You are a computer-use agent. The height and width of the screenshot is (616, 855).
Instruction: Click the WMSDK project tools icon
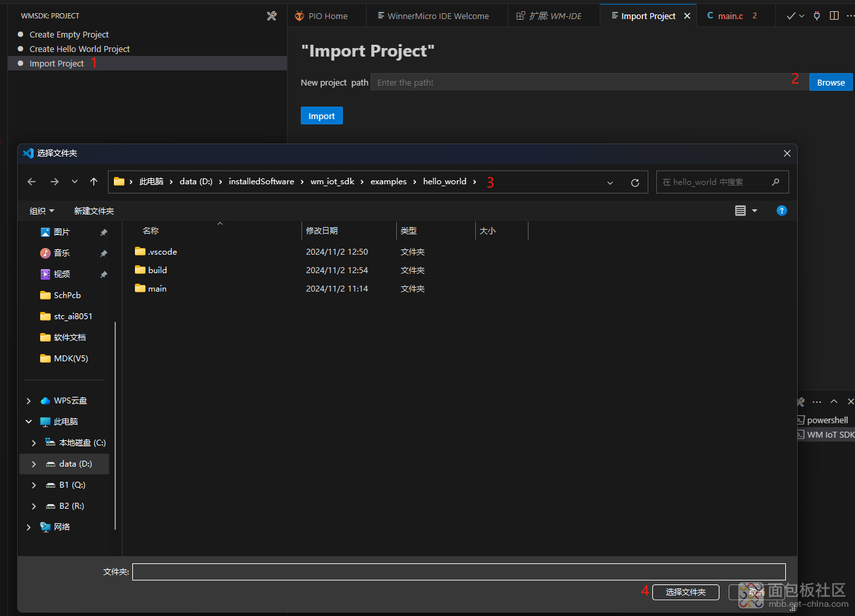272,16
